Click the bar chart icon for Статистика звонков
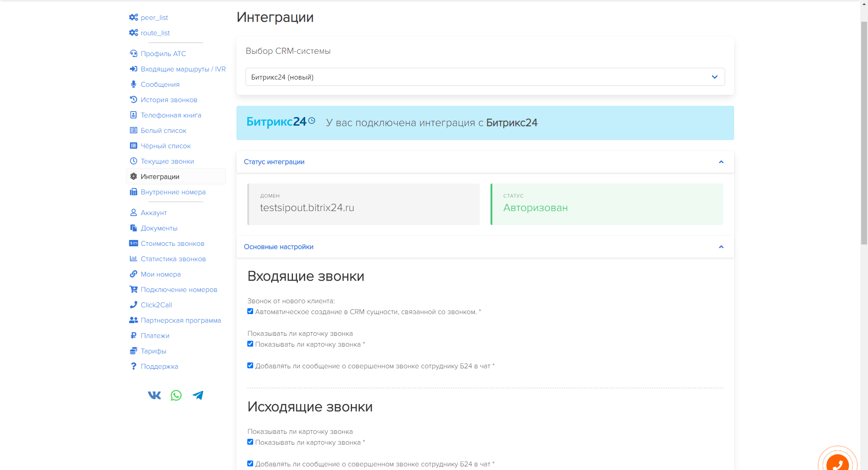 pyautogui.click(x=133, y=258)
